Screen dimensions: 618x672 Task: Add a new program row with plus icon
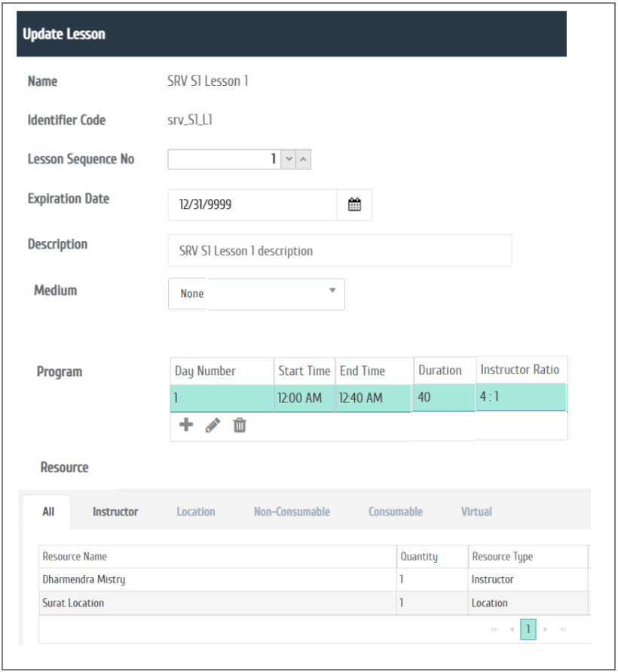(185, 426)
